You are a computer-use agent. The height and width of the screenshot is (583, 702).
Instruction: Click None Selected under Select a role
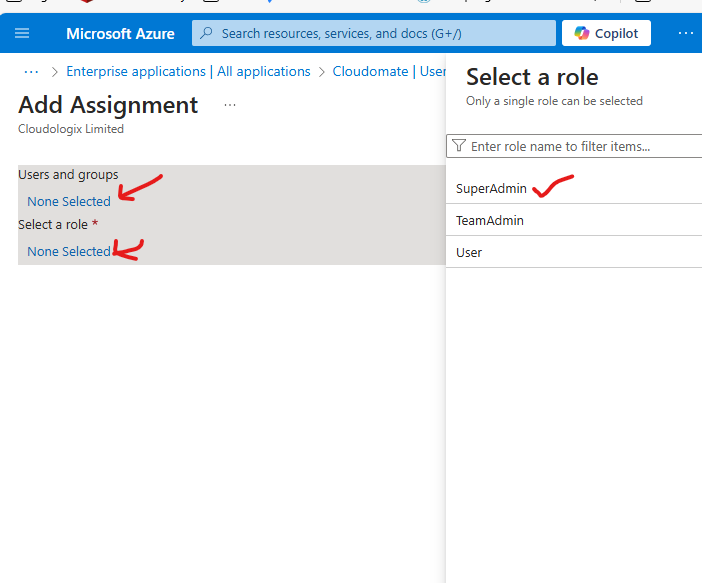[x=69, y=252]
